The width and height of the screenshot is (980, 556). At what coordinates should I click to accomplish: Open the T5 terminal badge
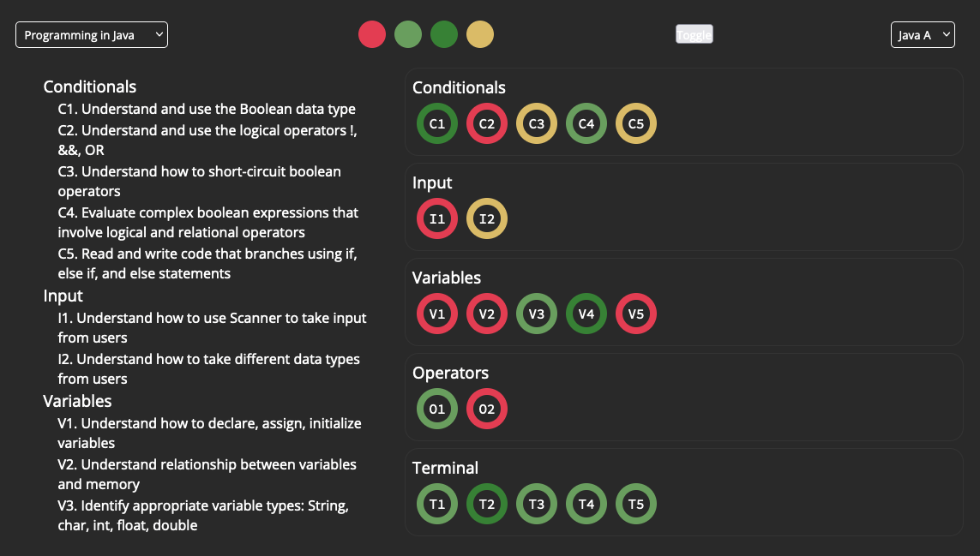pos(636,504)
